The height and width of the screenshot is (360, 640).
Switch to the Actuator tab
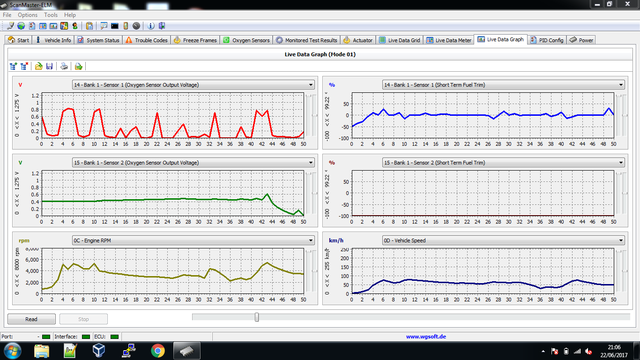point(358,40)
